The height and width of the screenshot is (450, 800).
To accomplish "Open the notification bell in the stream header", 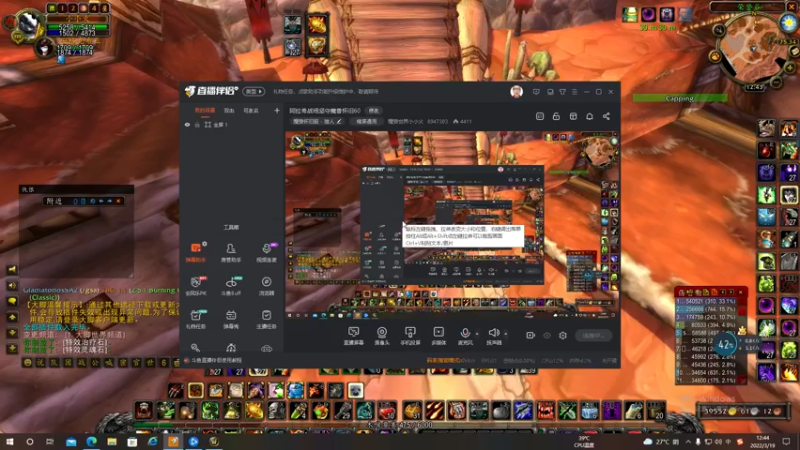I will 589,116.
